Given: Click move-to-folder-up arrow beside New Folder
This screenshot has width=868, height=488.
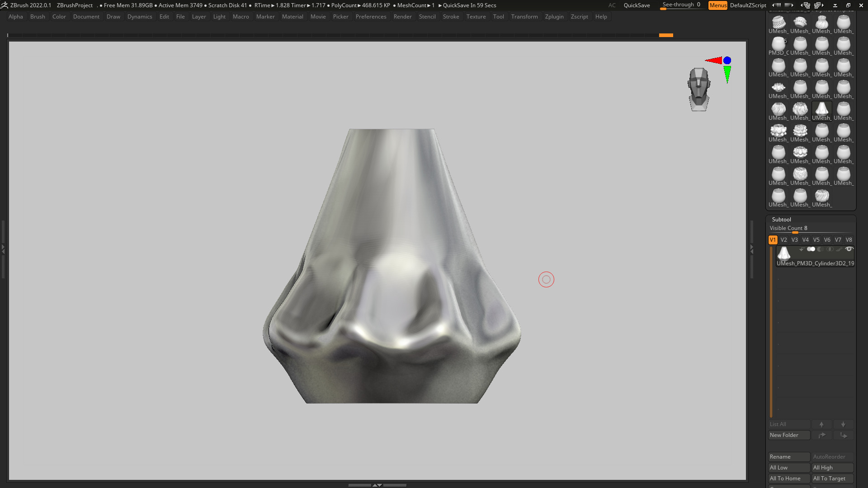Looking at the screenshot, I should [821, 435].
